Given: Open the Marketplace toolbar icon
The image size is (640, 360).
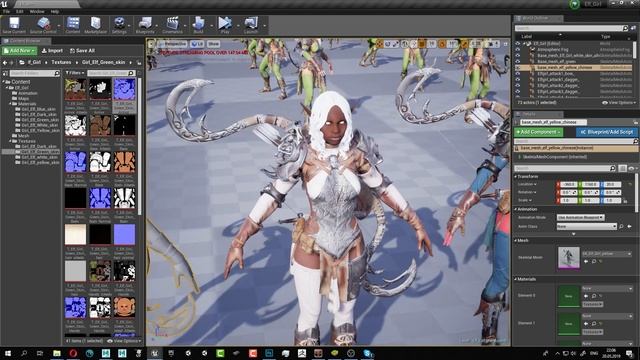Looking at the screenshot, I should point(96,25).
